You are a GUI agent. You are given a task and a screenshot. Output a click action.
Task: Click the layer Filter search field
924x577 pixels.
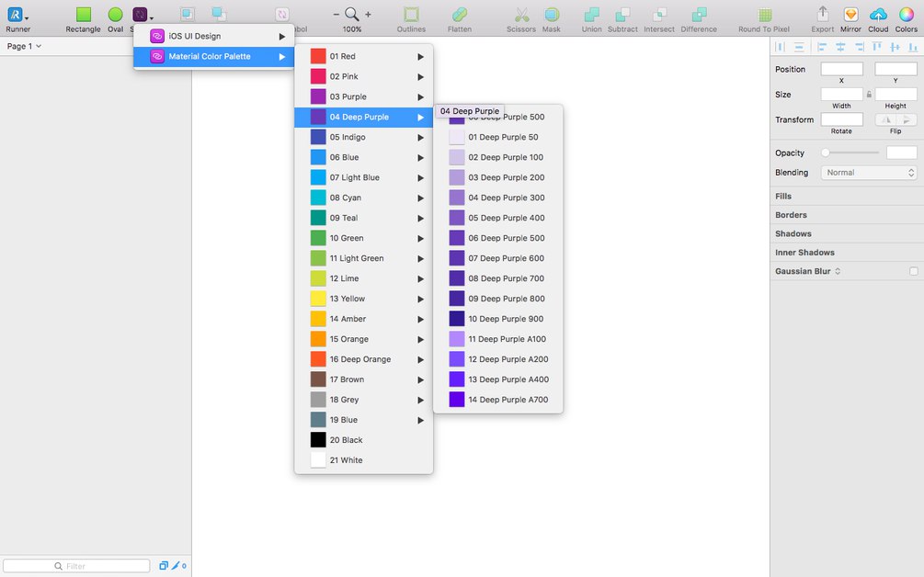point(76,566)
